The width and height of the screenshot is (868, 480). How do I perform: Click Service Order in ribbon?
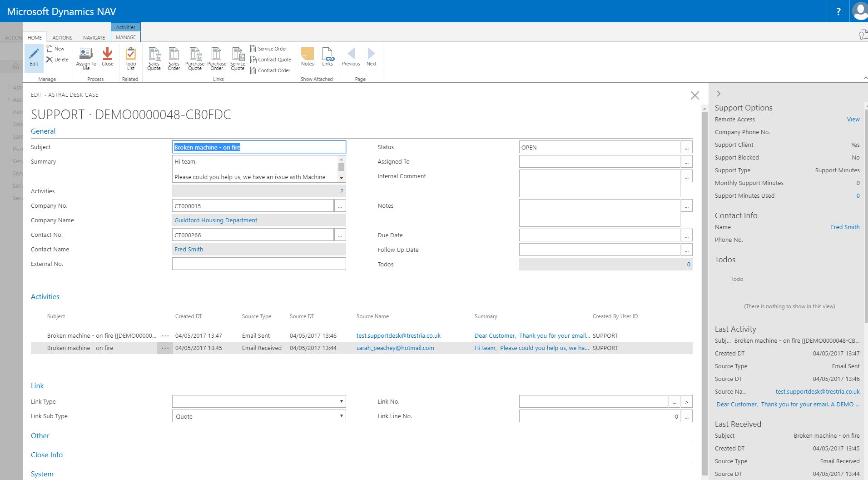click(x=268, y=49)
